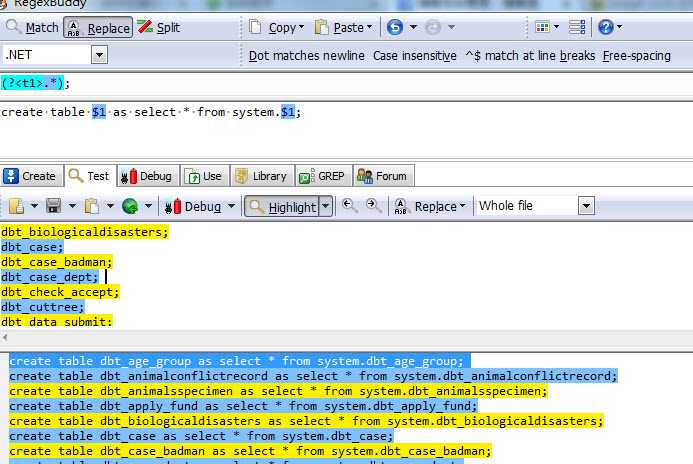Switch to Split mode

[x=159, y=27]
